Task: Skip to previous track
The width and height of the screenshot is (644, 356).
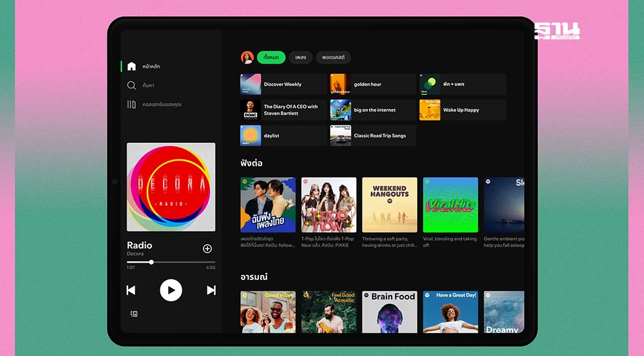Action: coord(131,290)
